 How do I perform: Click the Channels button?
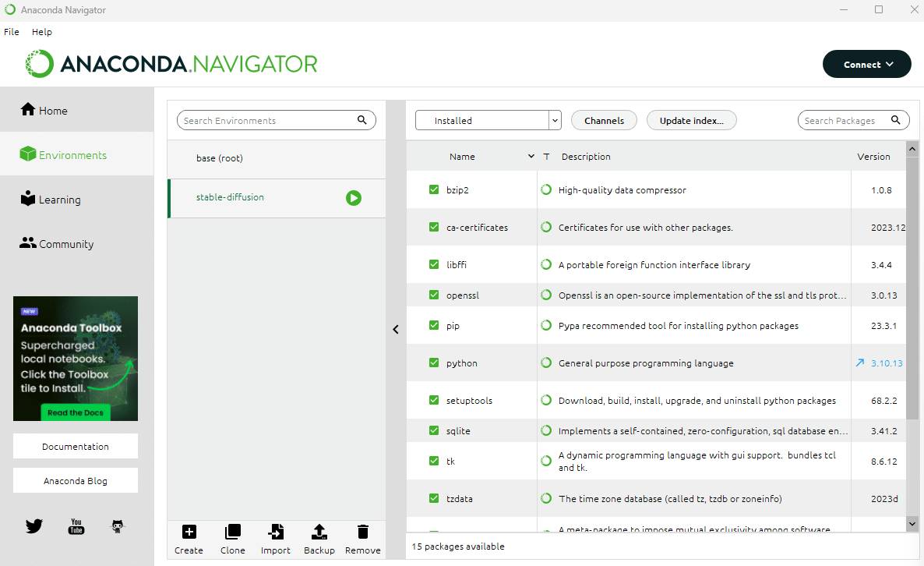pos(604,120)
